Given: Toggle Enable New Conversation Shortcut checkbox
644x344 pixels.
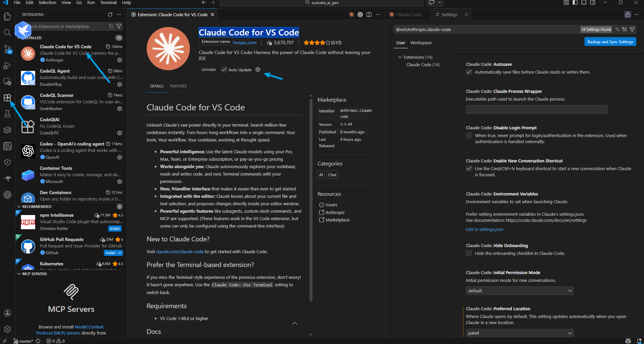Looking at the screenshot, I should 469,168.
